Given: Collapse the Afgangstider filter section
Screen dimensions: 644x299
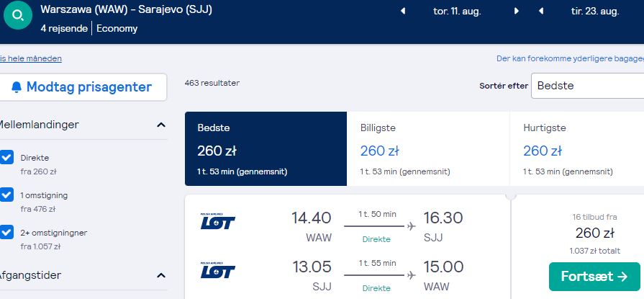Looking at the screenshot, I should 161,275.
